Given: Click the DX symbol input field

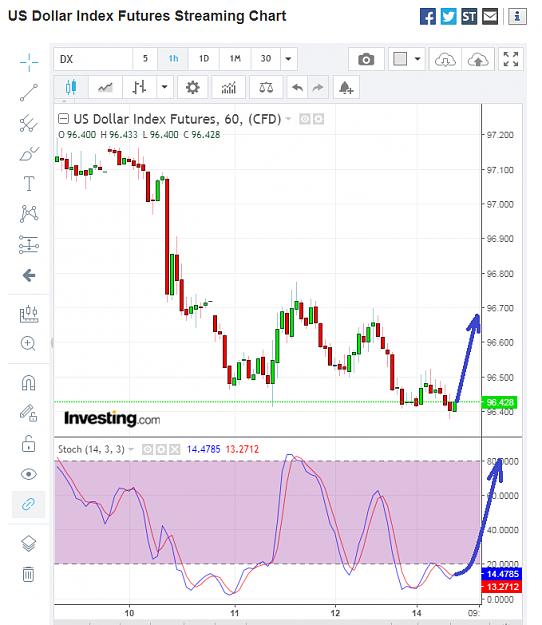Looking at the screenshot, I should click(93, 59).
